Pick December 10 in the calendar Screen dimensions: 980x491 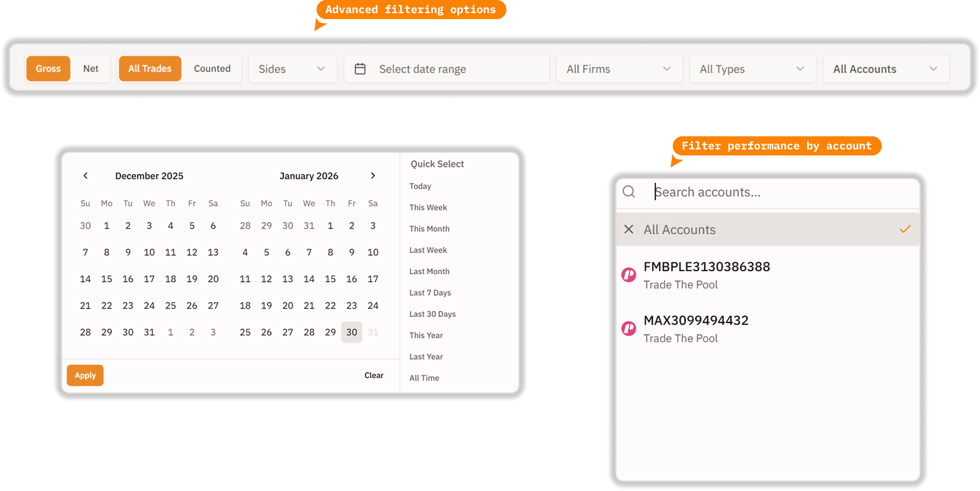pos(149,252)
